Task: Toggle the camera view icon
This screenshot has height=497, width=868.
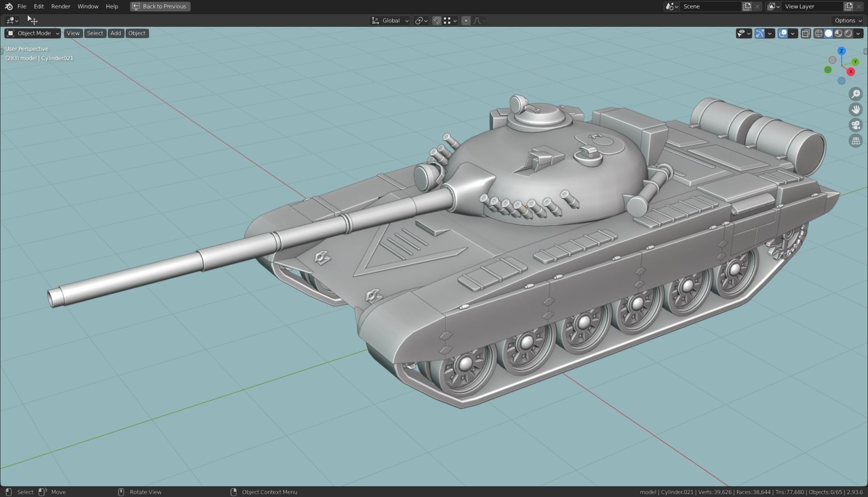Action: 856,125
